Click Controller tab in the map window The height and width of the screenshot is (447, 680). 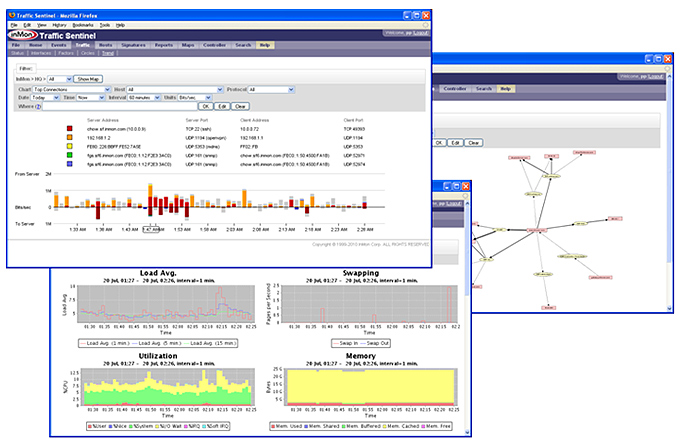click(454, 88)
